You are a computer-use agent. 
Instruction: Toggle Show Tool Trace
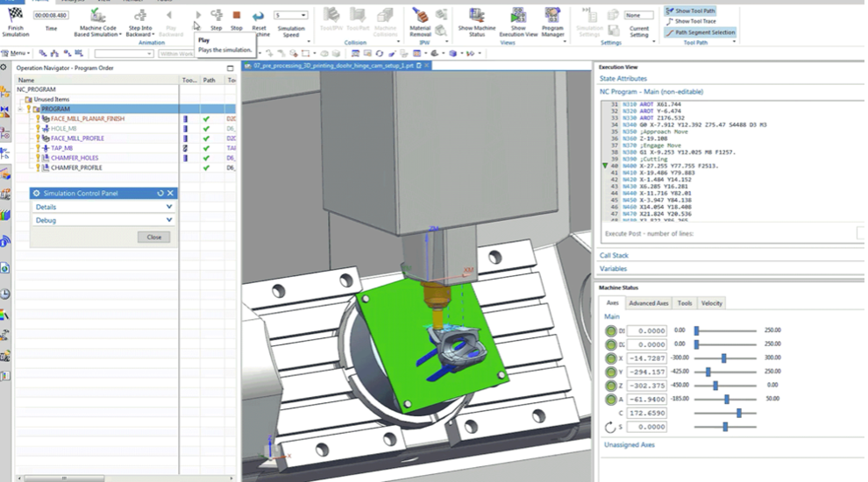coord(691,21)
